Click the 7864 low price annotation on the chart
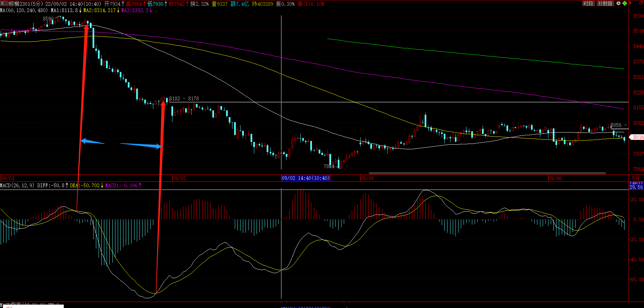The height and width of the screenshot is (308, 644). [329, 166]
